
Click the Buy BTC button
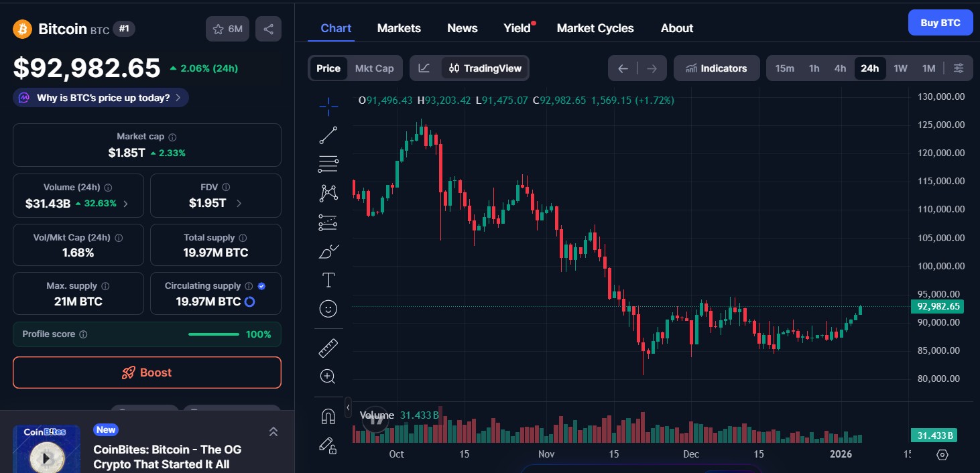(x=940, y=22)
